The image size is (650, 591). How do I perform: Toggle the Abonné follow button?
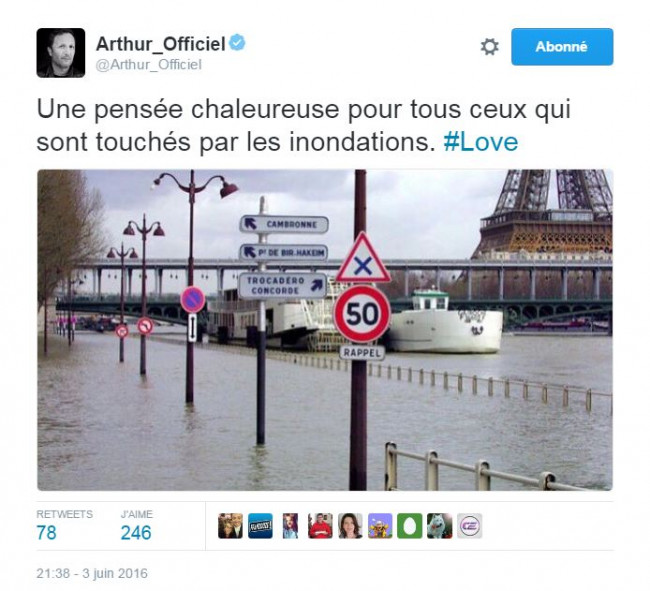(562, 47)
